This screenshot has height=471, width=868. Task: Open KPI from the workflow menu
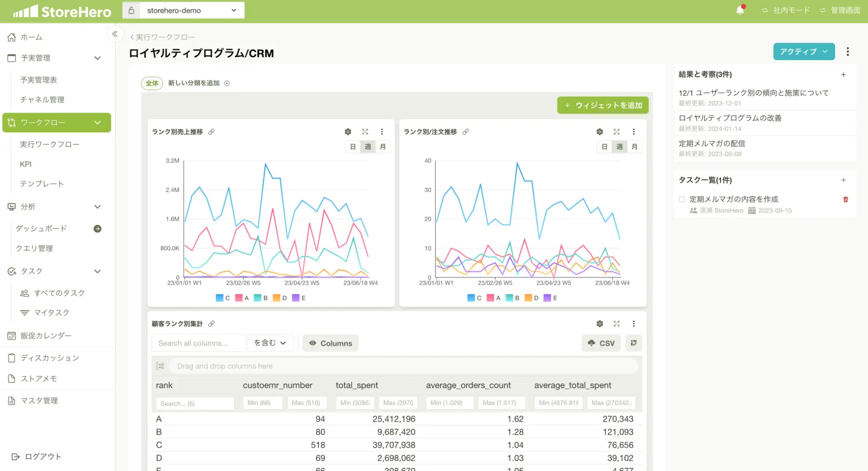[26, 164]
